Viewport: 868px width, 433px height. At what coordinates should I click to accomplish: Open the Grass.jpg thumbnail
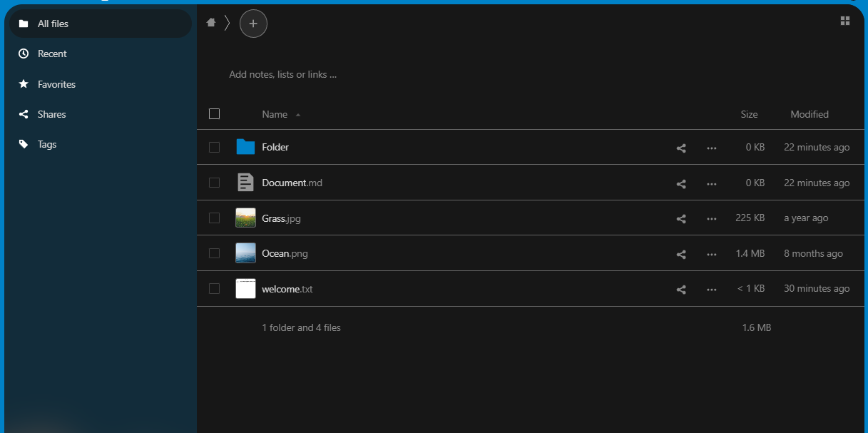(245, 218)
